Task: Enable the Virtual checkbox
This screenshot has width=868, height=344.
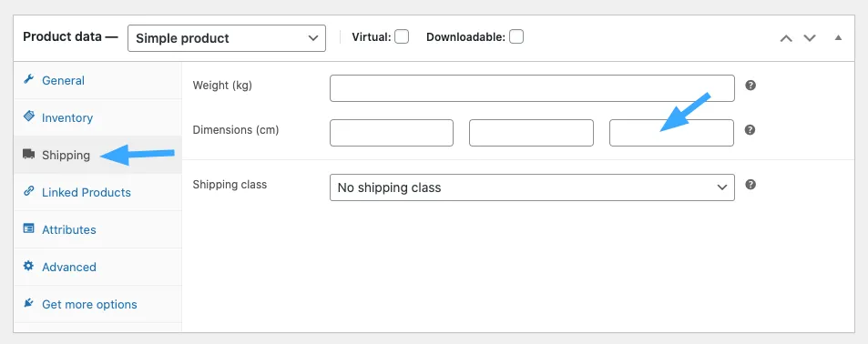Action: (402, 37)
